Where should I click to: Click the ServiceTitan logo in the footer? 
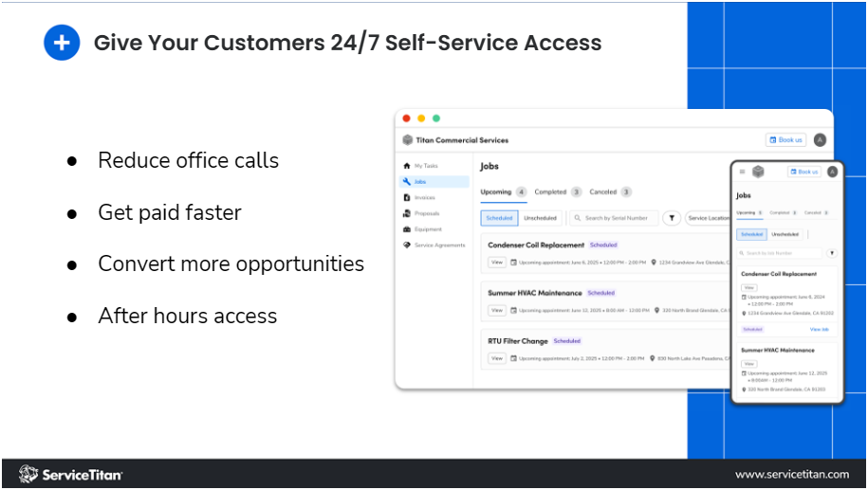70,475
